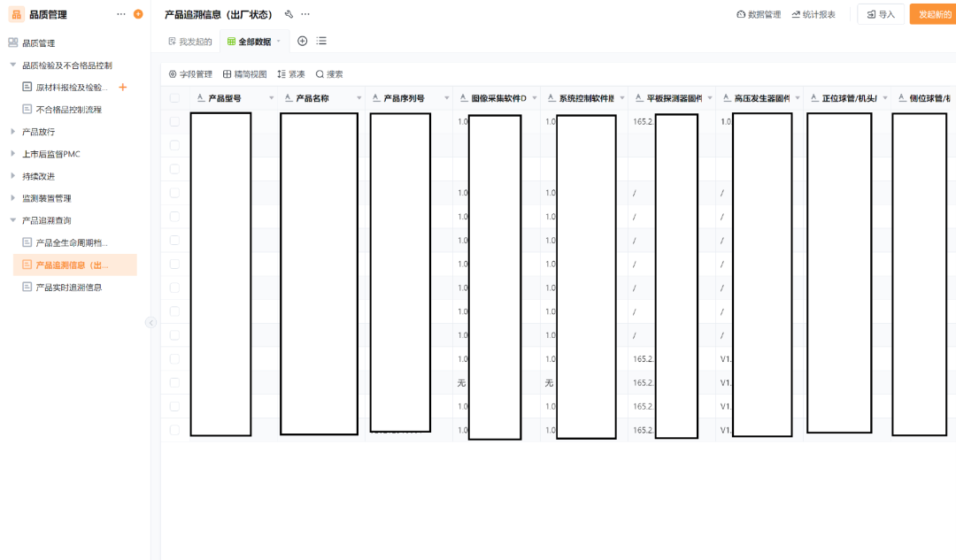Collapse the sidebar using the arrow handle
The image size is (956, 560).
click(x=150, y=323)
